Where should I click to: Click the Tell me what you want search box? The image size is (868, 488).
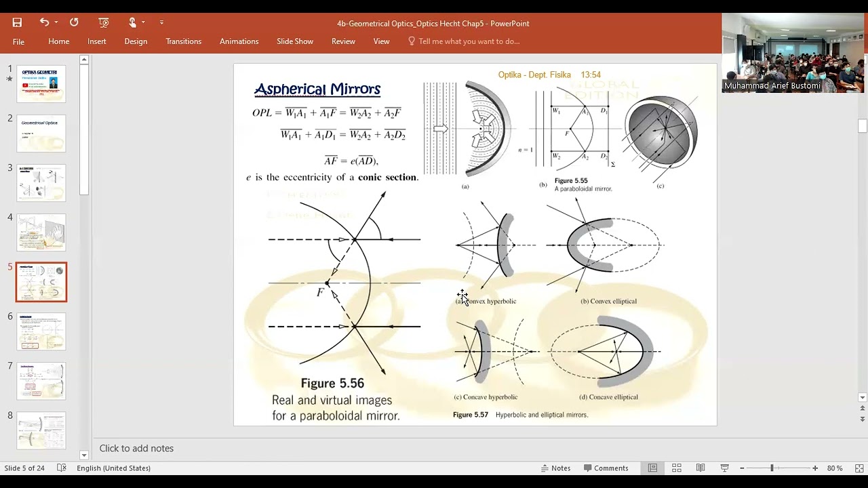pos(464,41)
